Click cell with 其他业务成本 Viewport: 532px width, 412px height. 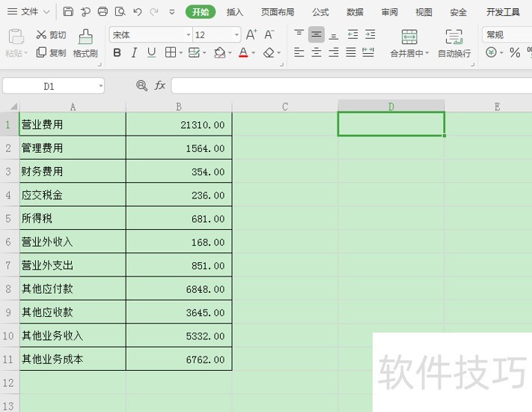(73, 359)
